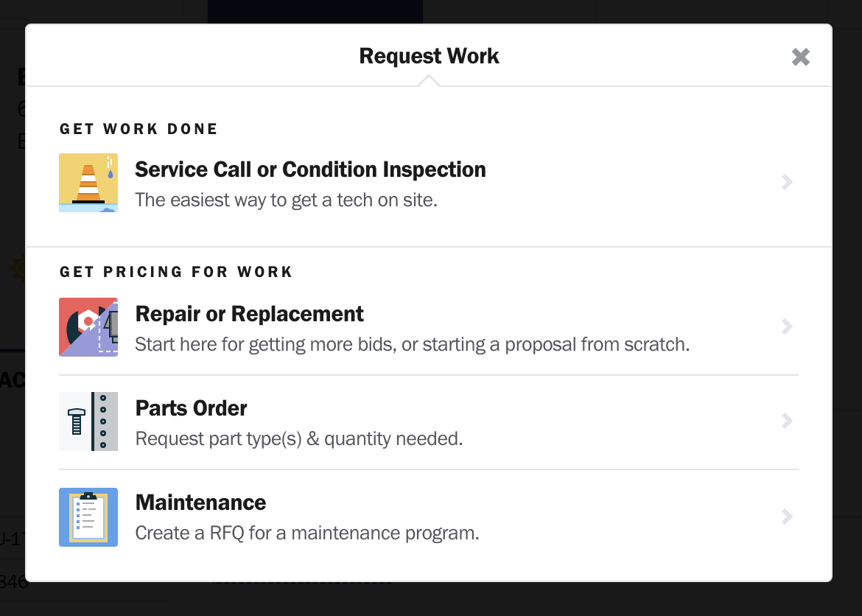Click "Request part type(s) & quantity needed" text
Viewport: 862px width, 616px height.
pyautogui.click(x=299, y=439)
